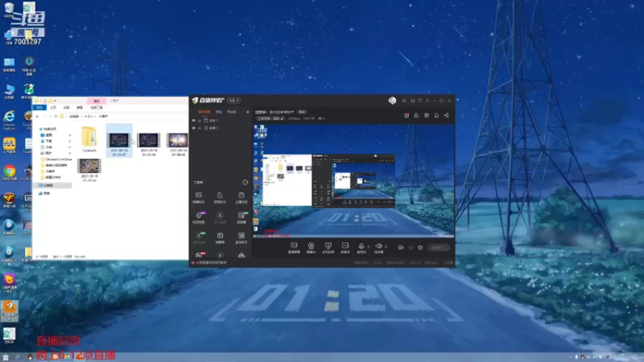Select highlighted This PC in navigation pane
The image size is (644, 362).
click(52, 186)
